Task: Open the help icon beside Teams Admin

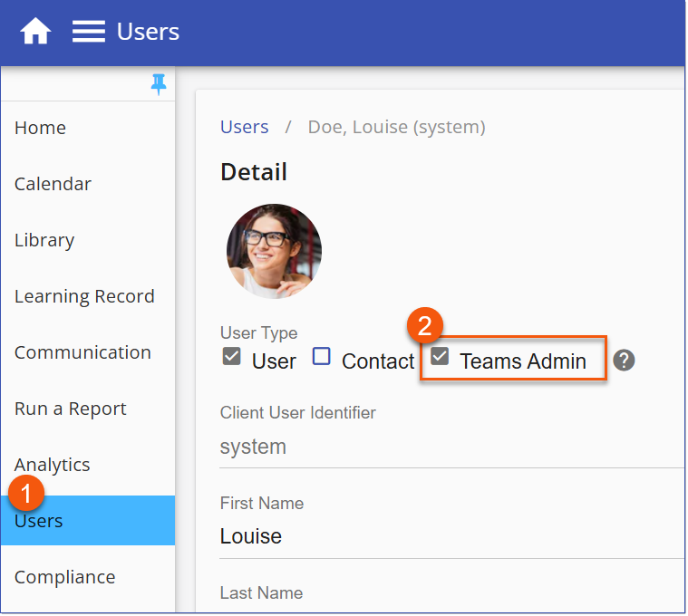Action: coord(624,361)
